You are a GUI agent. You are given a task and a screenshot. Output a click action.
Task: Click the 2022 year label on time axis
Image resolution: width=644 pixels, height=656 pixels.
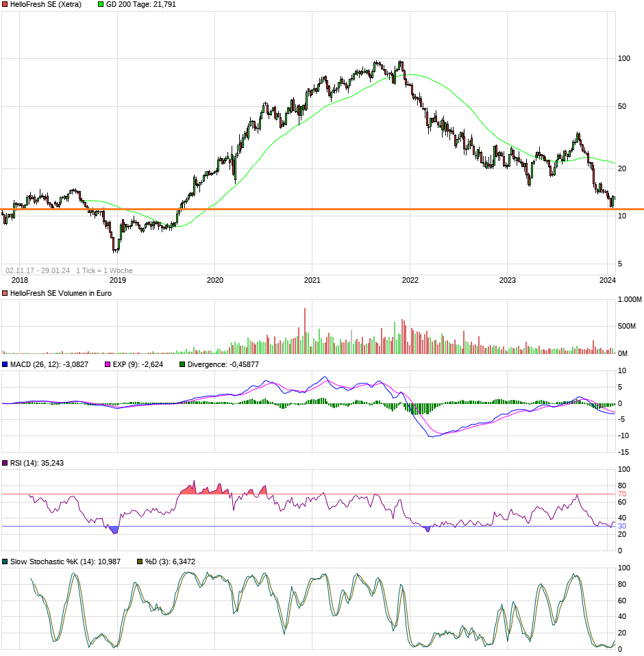(410, 280)
